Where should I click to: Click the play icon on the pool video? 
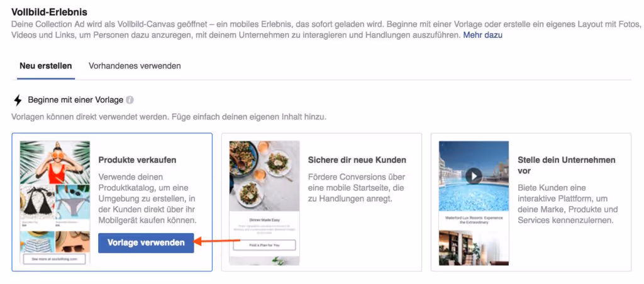pos(474,176)
